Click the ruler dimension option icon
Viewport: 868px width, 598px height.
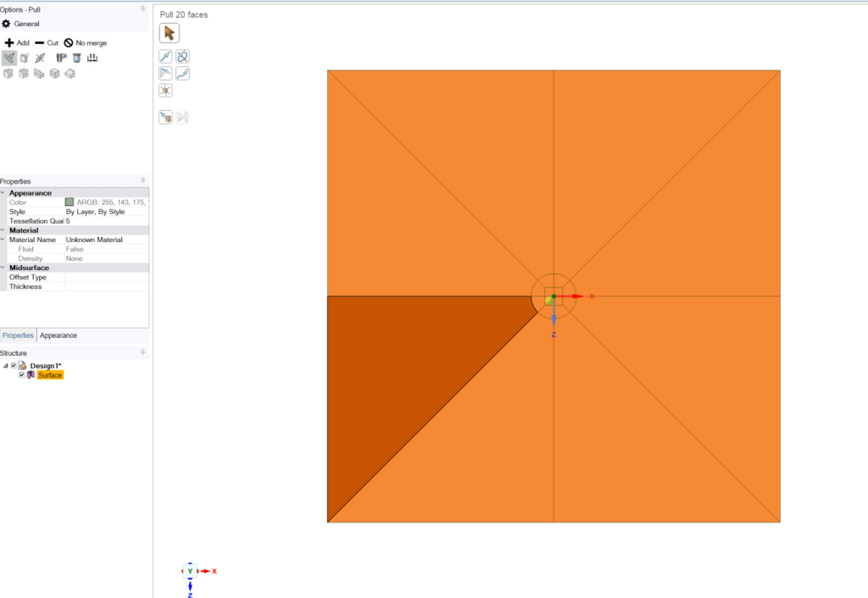92,58
